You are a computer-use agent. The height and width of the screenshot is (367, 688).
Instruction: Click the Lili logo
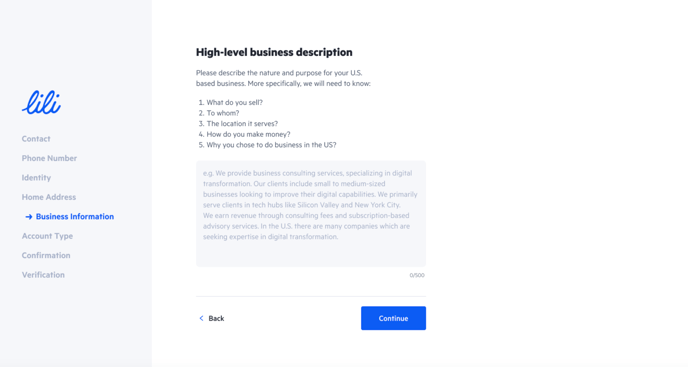point(41,102)
